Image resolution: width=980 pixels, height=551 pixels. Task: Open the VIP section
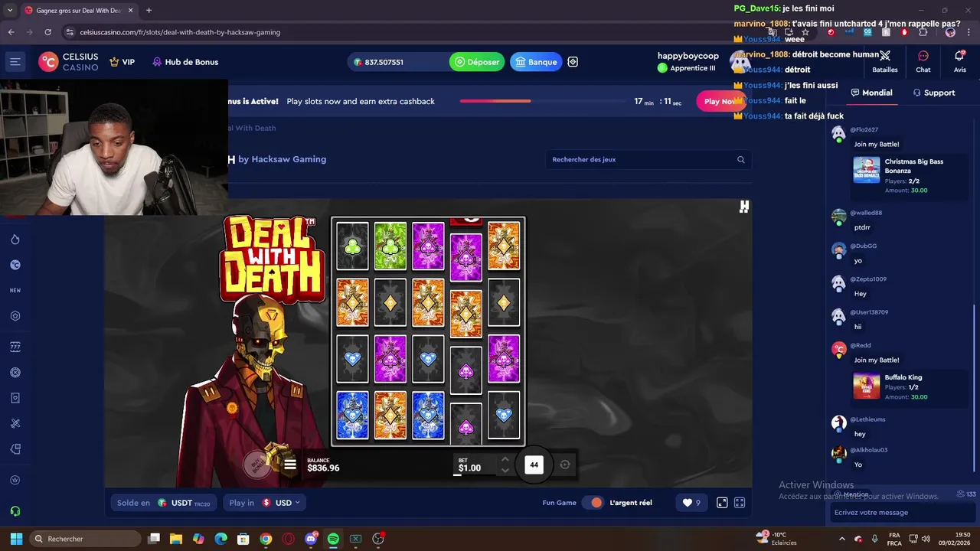(x=122, y=62)
